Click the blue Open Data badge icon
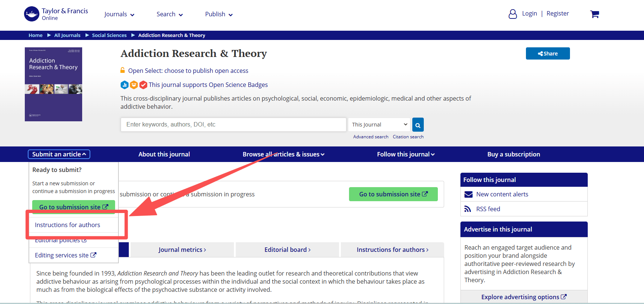Image resolution: width=644 pixels, height=304 pixels. click(125, 85)
